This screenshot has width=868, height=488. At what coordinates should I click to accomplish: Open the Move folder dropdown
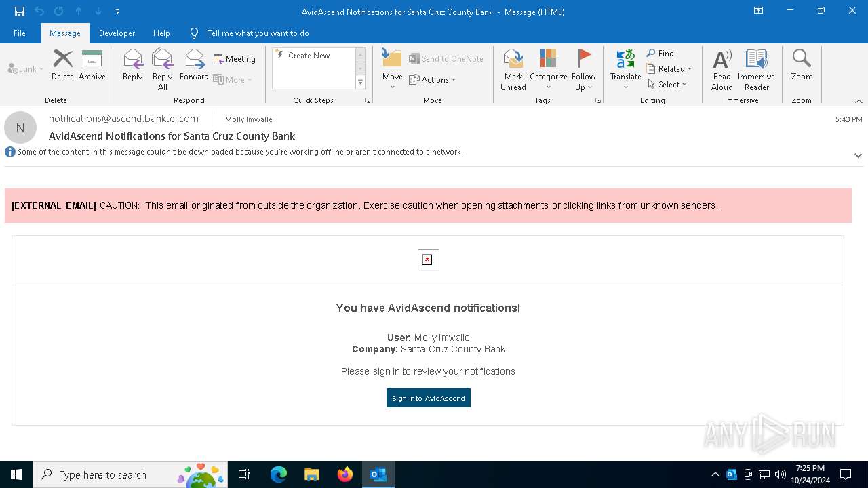click(x=393, y=70)
